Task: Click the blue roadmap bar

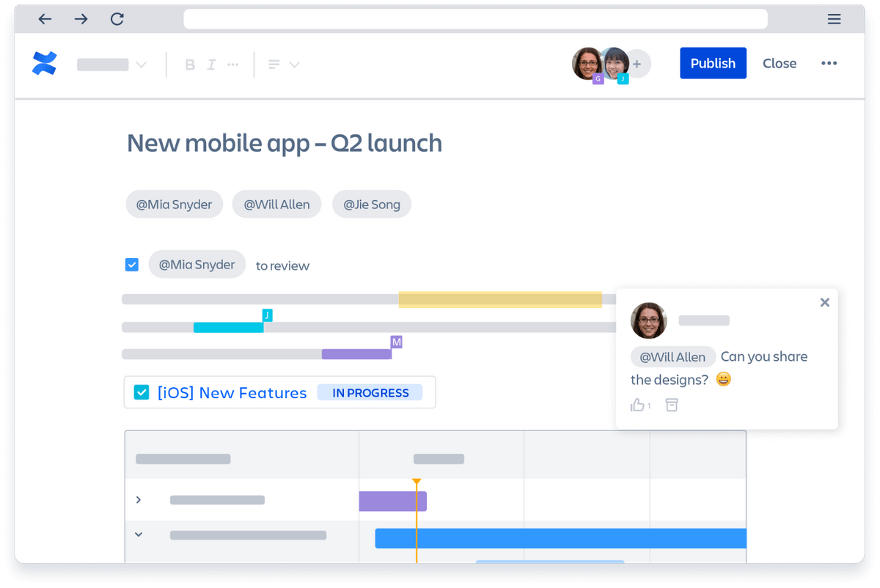Action: [561, 538]
